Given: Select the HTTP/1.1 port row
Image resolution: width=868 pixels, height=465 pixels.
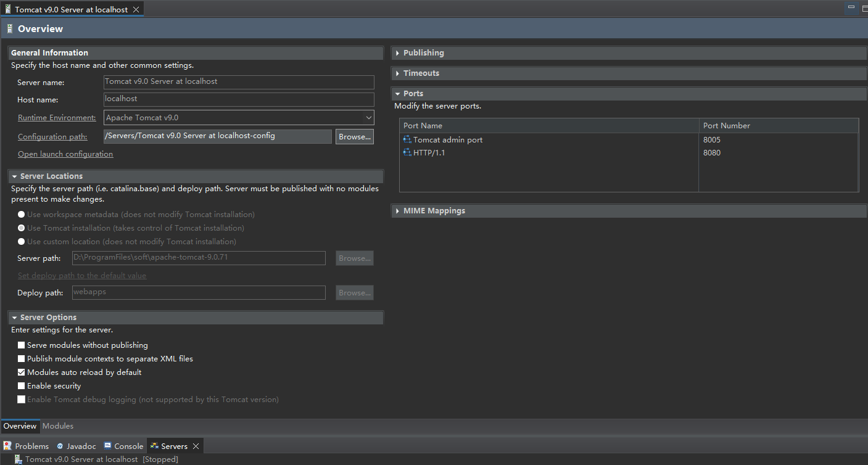Looking at the screenshot, I should 629,153.
